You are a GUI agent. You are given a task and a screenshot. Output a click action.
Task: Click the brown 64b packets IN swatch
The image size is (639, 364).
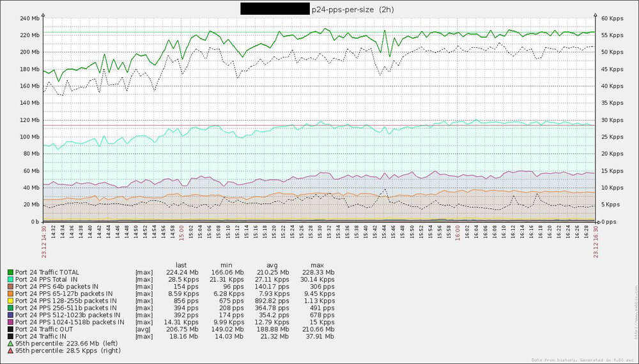[x=11, y=287]
